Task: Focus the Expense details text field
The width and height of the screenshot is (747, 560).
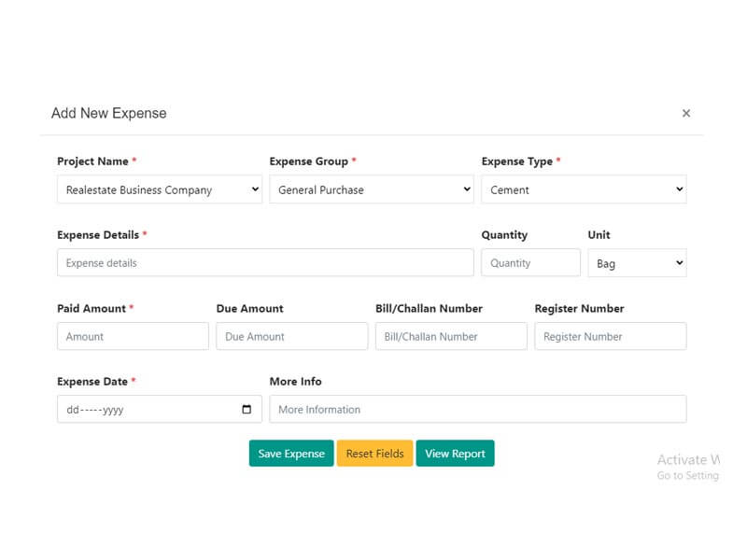Action: (265, 263)
